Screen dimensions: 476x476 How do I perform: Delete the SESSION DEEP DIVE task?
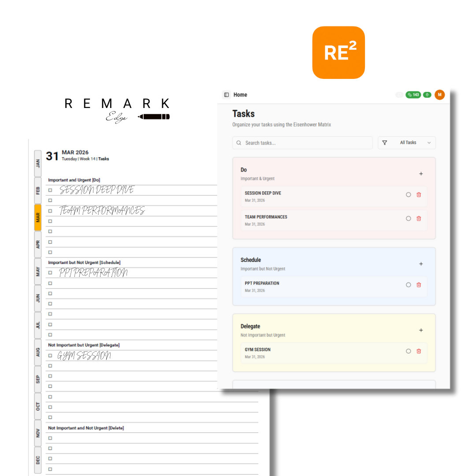(x=419, y=194)
